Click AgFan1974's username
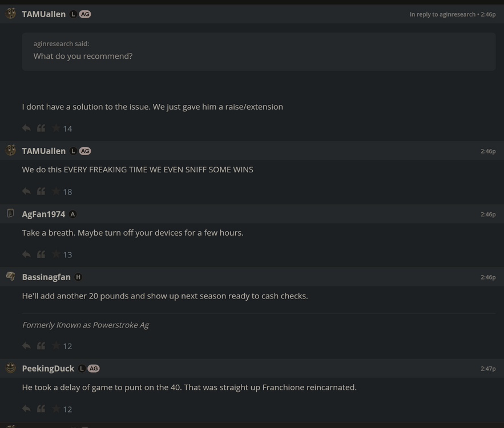The height and width of the screenshot is (428, 504). (43, 213)
